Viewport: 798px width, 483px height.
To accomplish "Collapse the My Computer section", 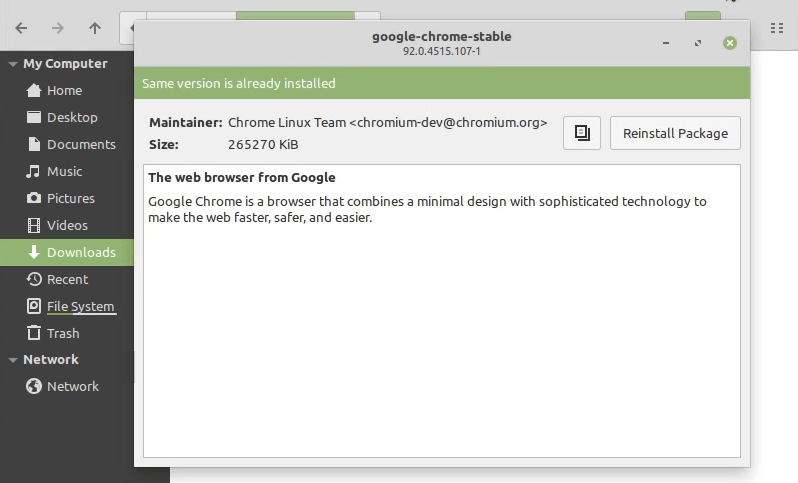I will click(x=13, y=64).
